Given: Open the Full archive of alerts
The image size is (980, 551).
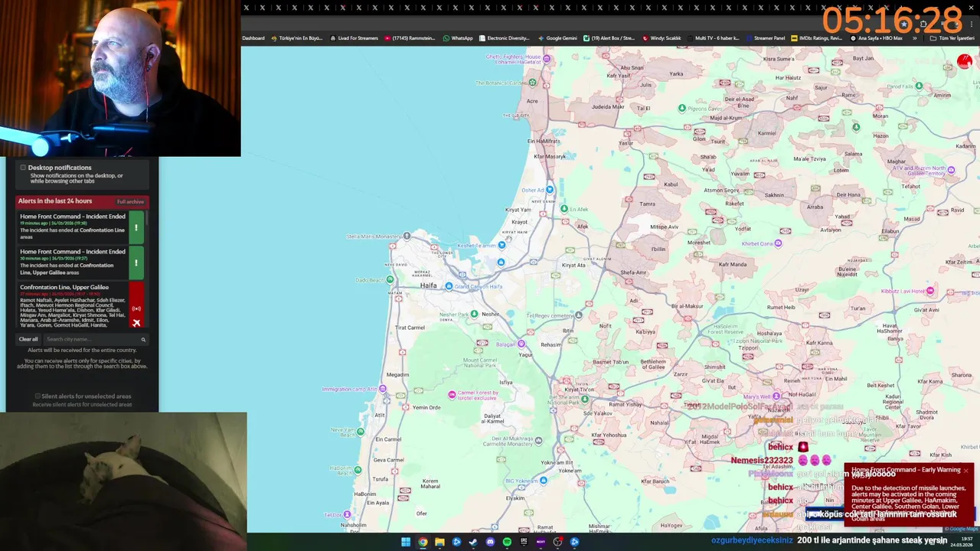Looking at the screenshot, I should point(130,201).
